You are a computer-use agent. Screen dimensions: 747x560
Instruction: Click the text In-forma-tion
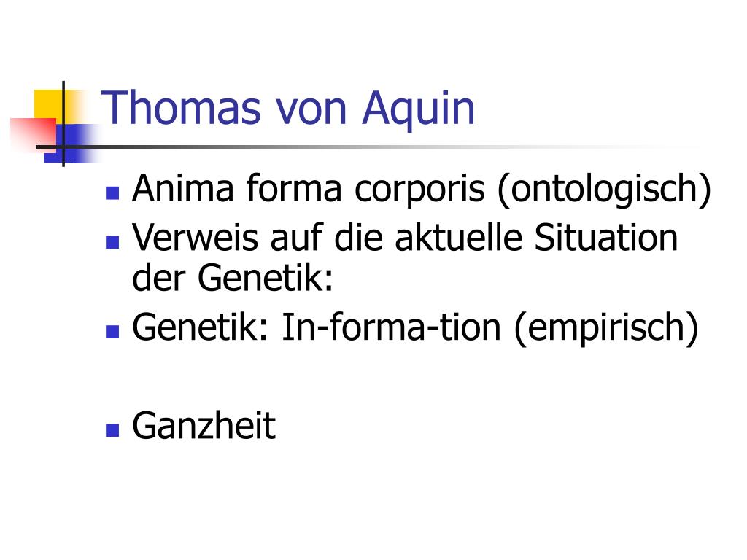point(391,327)
